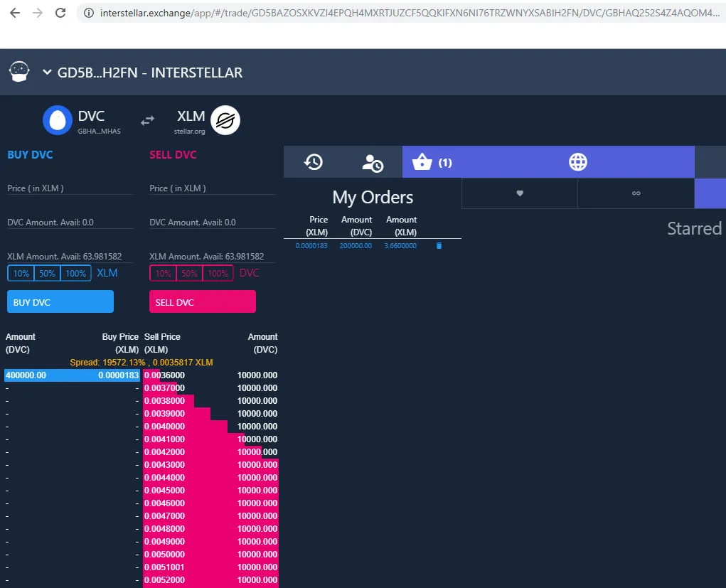Go forward in browser history
Screen dimensions: 726x588
click(x=38, y=13)
